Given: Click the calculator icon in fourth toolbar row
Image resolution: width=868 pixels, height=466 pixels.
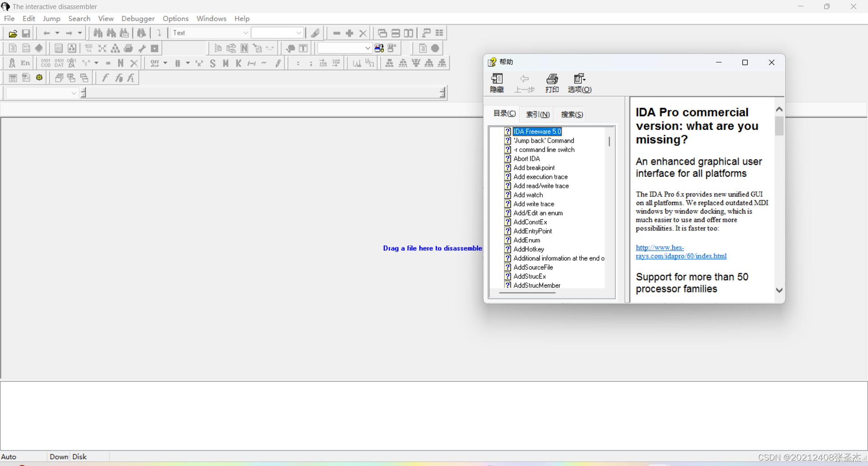Looking at the screenshot, I should (x=13, y=78).
